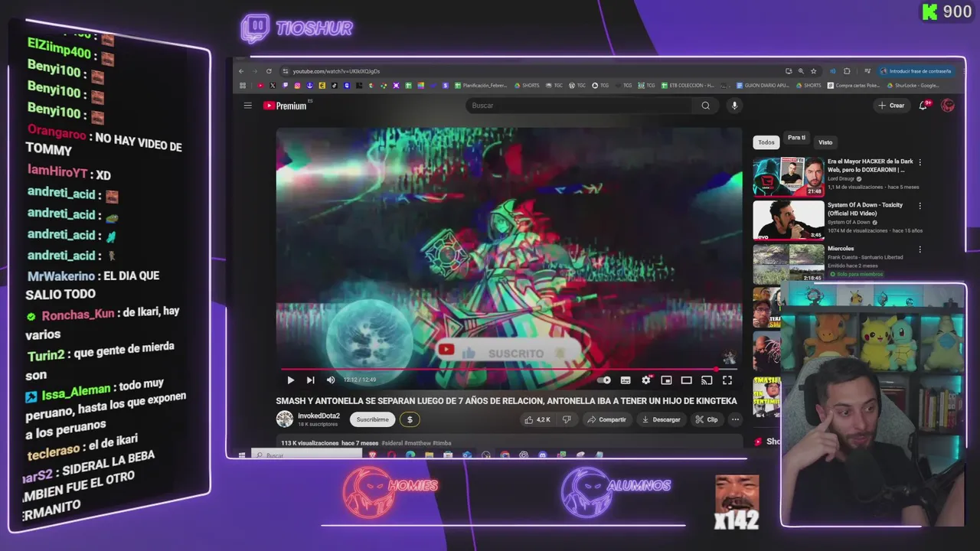This screenshot has width=980, height=551.
Task: Open browser extensions puzzle icon
Action: click(847, 71)
